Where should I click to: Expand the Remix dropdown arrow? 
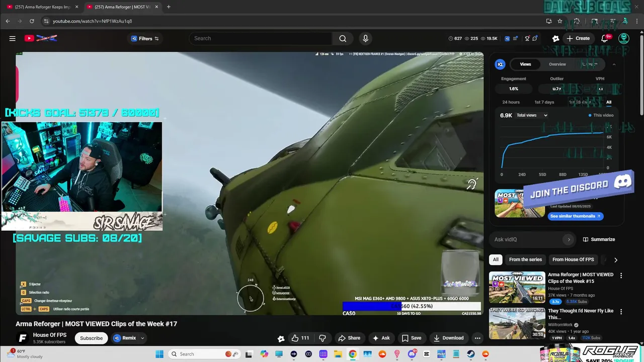142,338
